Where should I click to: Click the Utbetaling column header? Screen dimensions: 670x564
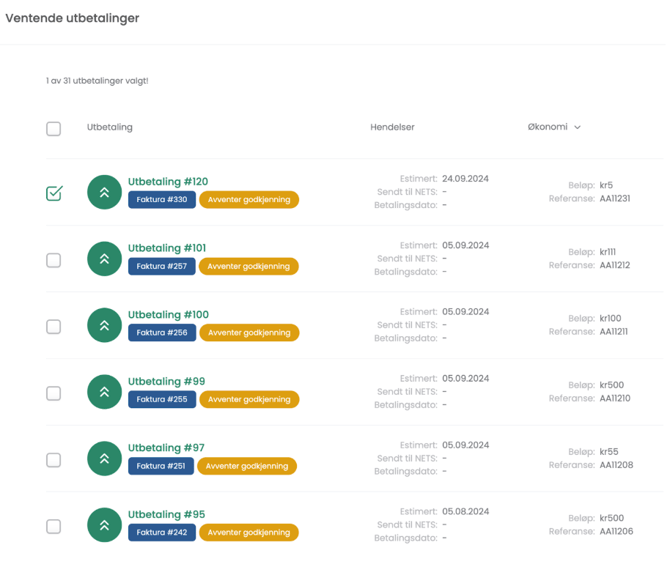110,127
